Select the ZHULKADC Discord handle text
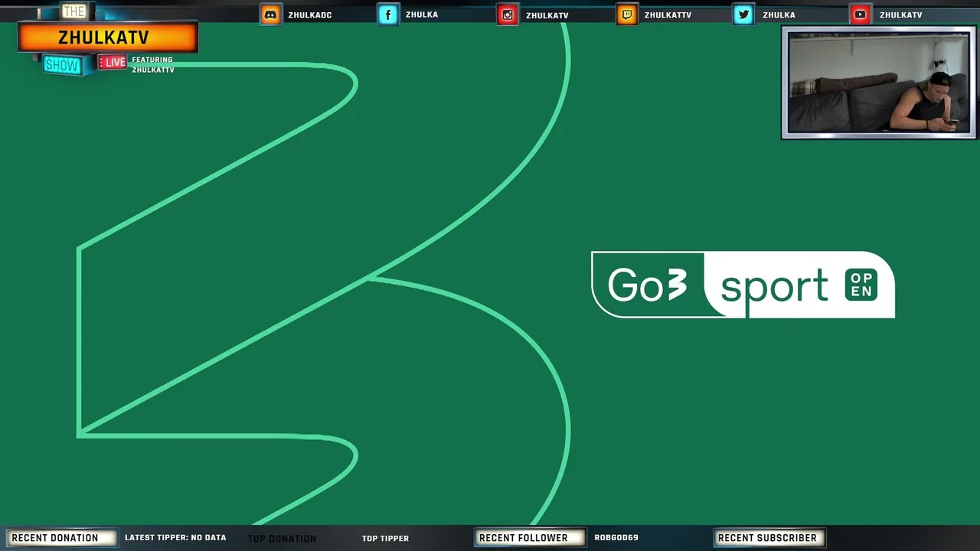Viewport: 980px width, 551px height. pos(310,15)
